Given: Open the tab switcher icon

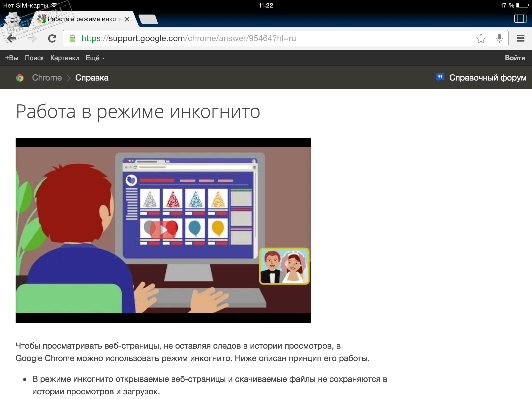Looking at the screenshot, I should 520,19.
